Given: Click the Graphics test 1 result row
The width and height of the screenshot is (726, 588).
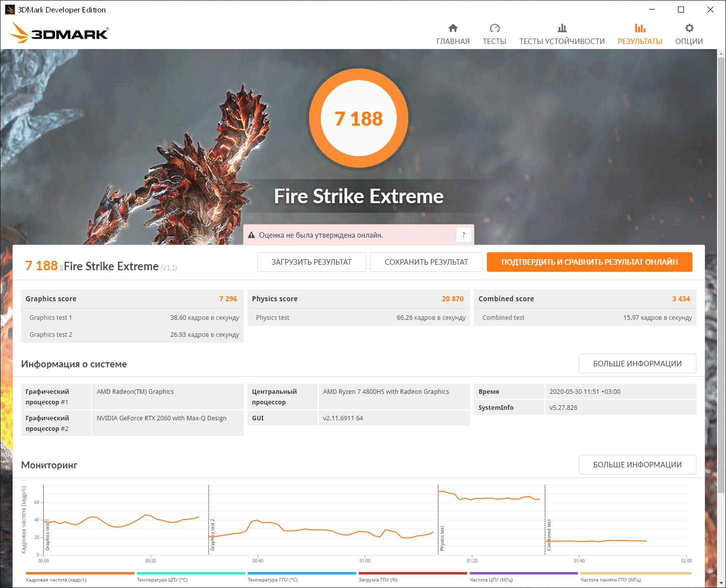Looking at the screenshot, I should click(132, 317).
